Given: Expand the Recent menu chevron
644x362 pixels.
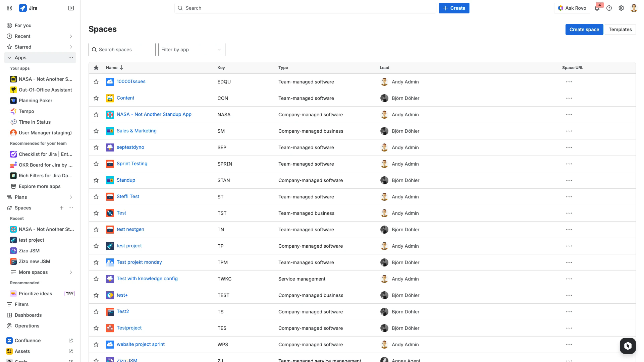Looking at the screenshot, I should pos(71,36).
